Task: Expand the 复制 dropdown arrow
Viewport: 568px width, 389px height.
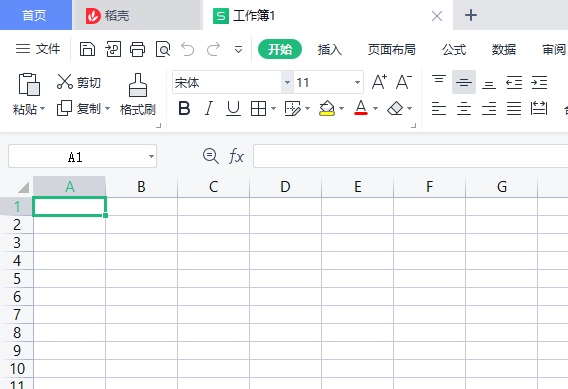Action: (107, 108)
